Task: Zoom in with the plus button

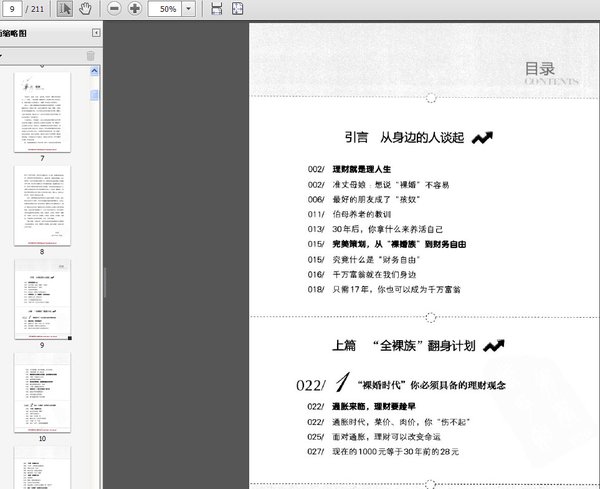Action: tap(134, 8)
